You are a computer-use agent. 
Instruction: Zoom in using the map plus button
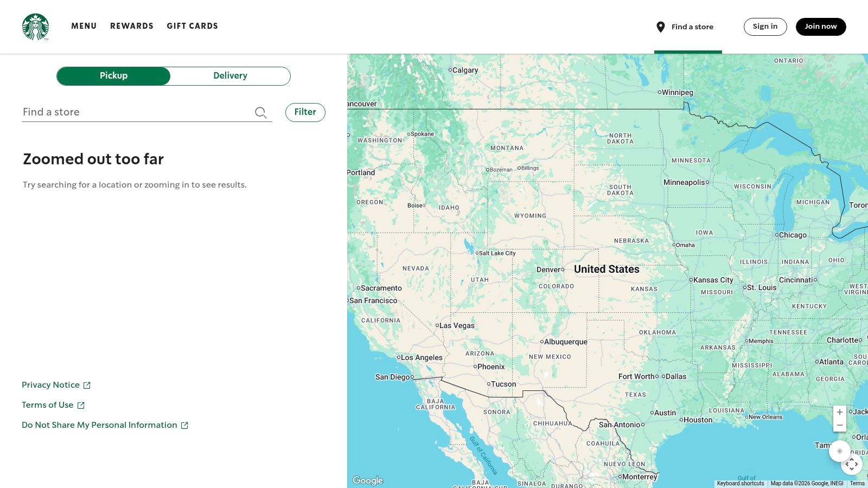pos(840,412)
